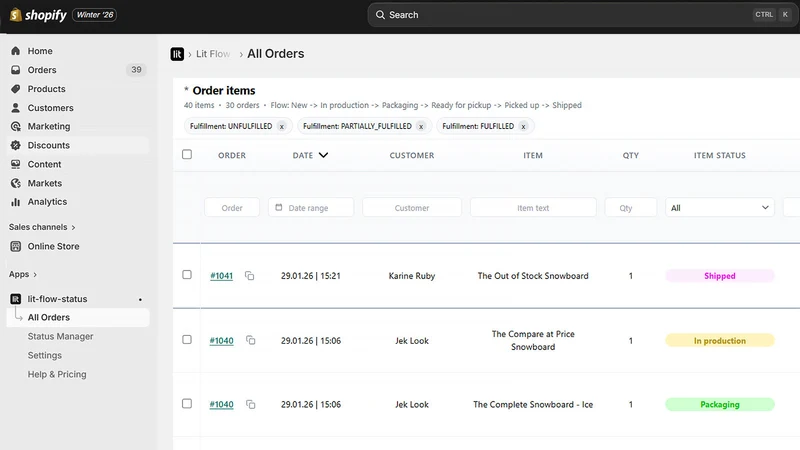Click customer name Karine Ruby
Image resolution: width=800 pixels, height=450 pixels.
click(412, 276)
